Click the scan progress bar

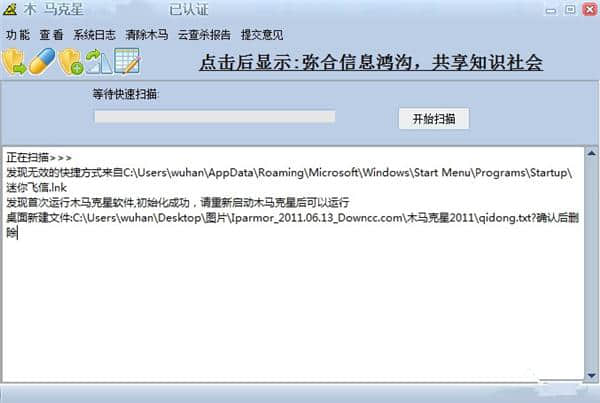215,117
